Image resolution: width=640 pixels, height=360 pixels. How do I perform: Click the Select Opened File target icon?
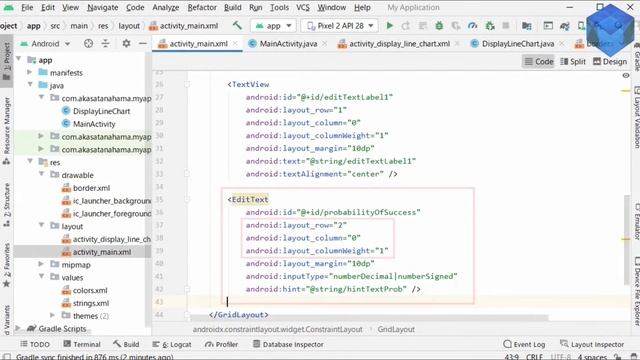pyautogui.click(x=88, y=43)
